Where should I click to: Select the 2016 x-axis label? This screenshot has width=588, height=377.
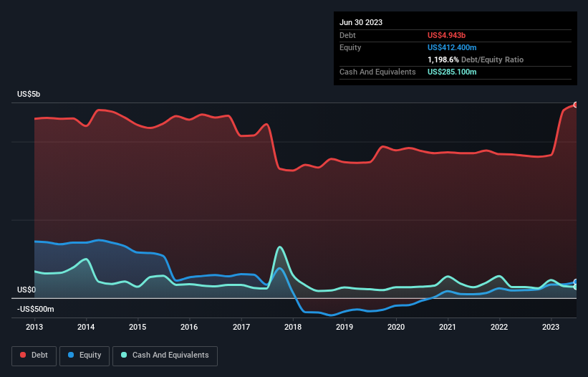tap(189, 327)
